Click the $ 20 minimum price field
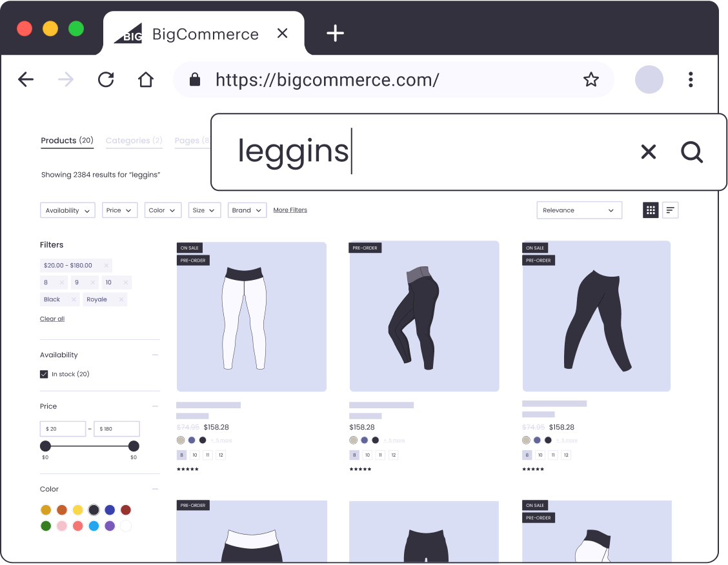728x565 pixels. (63, 429)
